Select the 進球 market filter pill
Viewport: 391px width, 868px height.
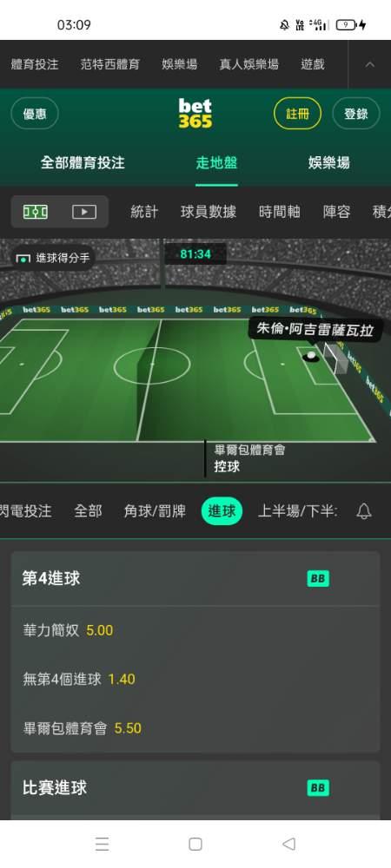tap(222, 511)
